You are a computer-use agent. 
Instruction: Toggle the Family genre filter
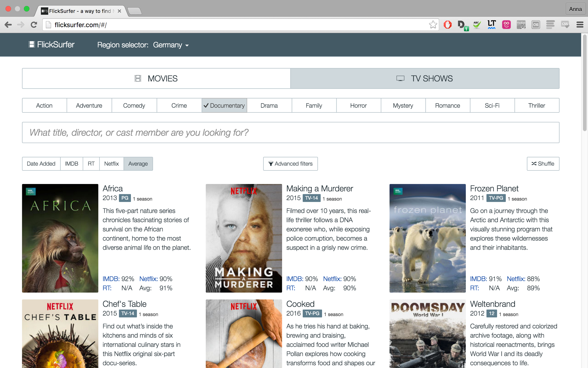click(314, 106)
